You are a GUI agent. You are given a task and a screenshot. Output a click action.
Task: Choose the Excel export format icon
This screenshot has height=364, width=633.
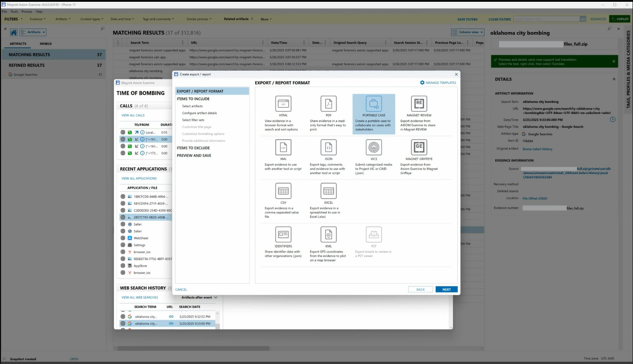point(328,191)
